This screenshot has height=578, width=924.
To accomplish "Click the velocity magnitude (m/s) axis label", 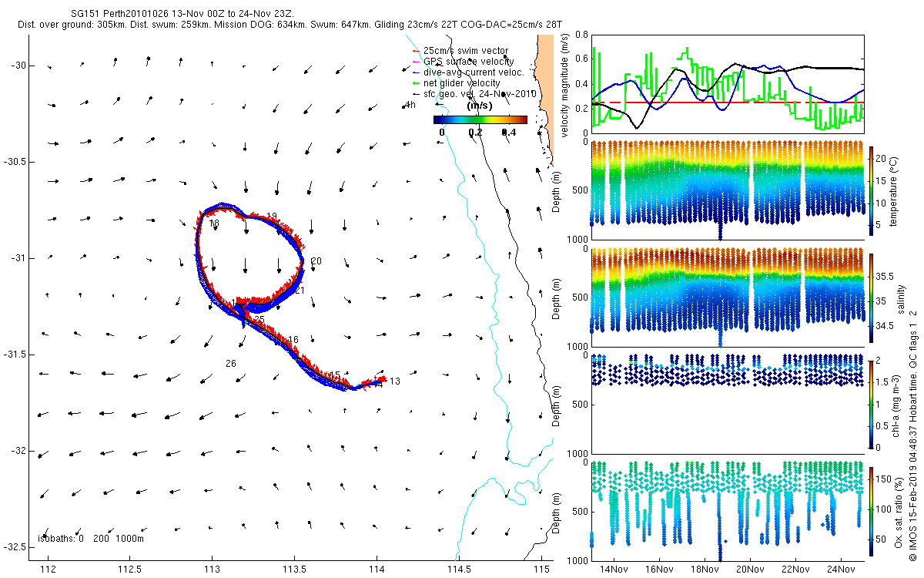I will click(x=565, y=86).
